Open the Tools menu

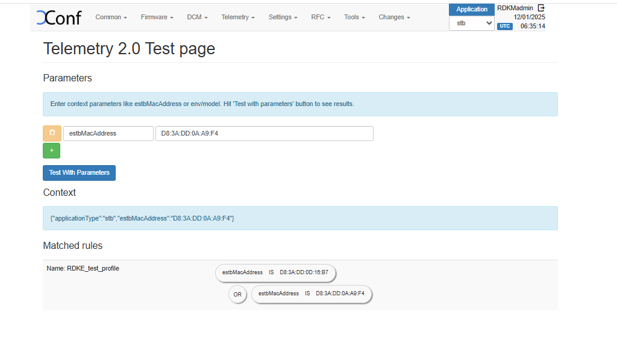[354, 17]
